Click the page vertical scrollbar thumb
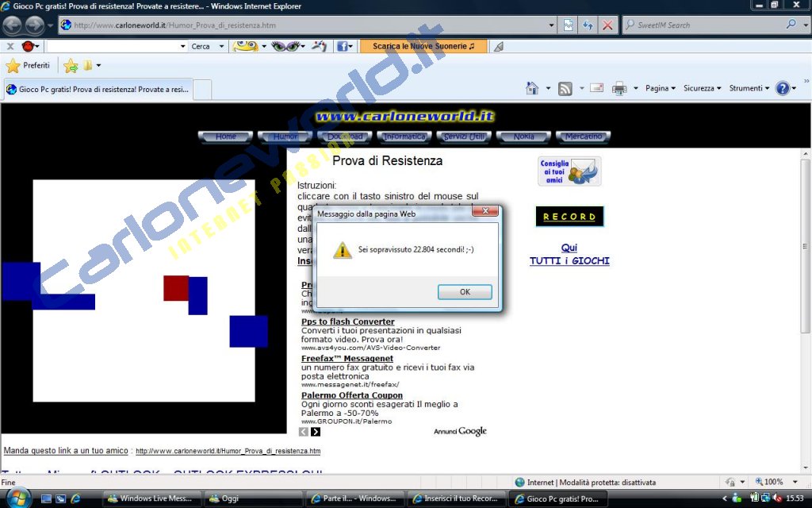Screen dimensions: 812x508 (x=806, y=246)
